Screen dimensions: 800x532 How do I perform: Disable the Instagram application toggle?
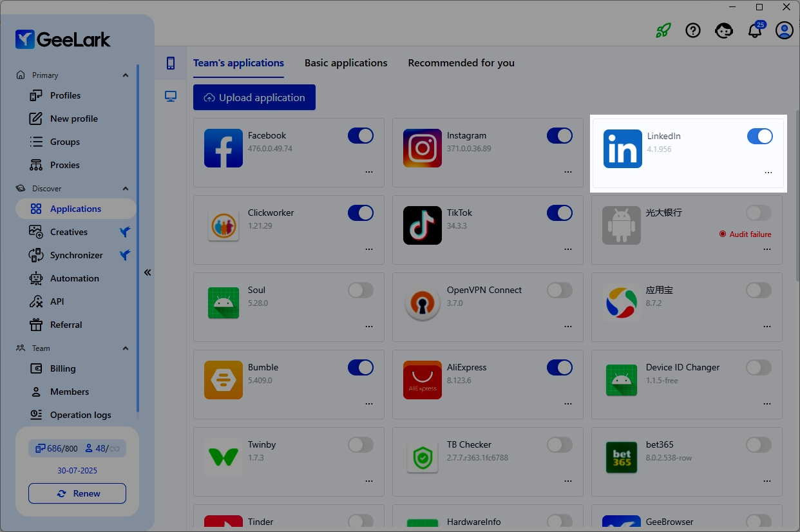tap(560, 135)
